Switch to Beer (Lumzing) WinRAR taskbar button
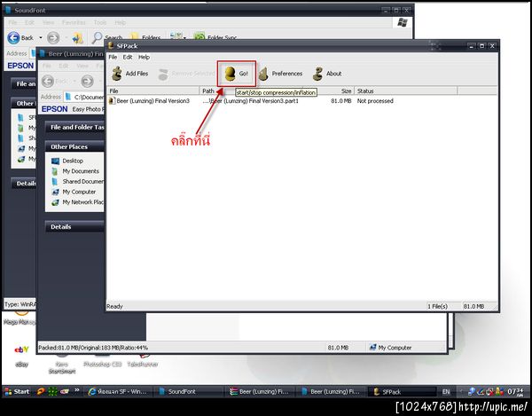This screenshot has width=532, height=416. pos(260,391)
